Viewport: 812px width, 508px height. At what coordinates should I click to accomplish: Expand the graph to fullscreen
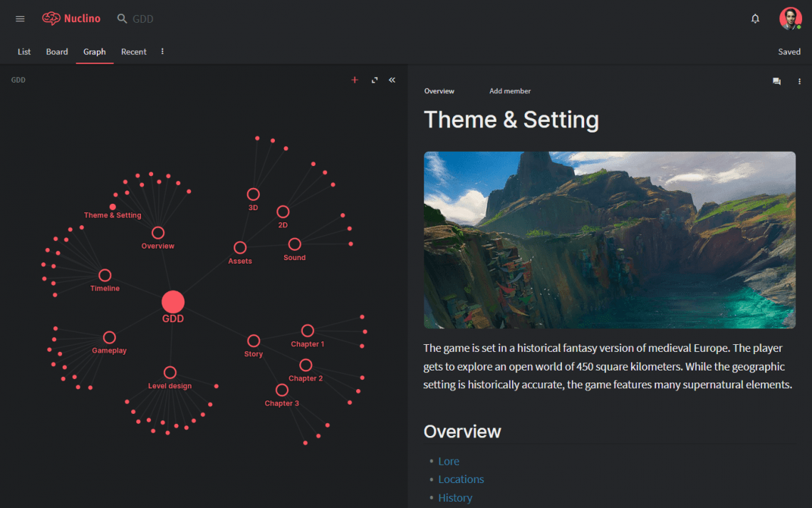[x=374, y=80]
